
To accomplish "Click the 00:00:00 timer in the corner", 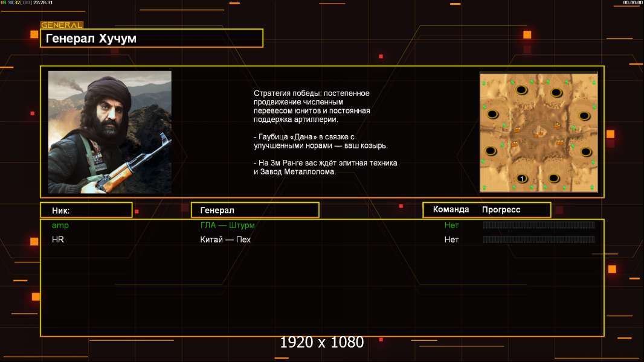I will click(x=633, y=2).
